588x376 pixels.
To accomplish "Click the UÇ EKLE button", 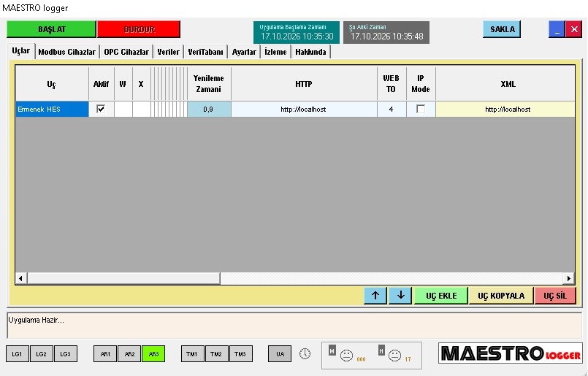I will coord(441,296).
